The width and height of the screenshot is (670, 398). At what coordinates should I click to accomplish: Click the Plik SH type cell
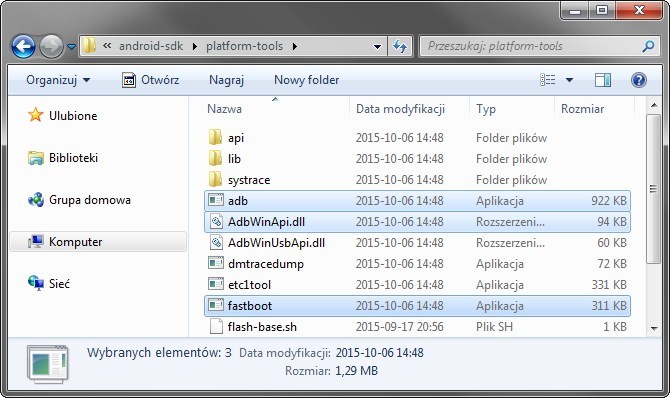[x=494, y=327]
